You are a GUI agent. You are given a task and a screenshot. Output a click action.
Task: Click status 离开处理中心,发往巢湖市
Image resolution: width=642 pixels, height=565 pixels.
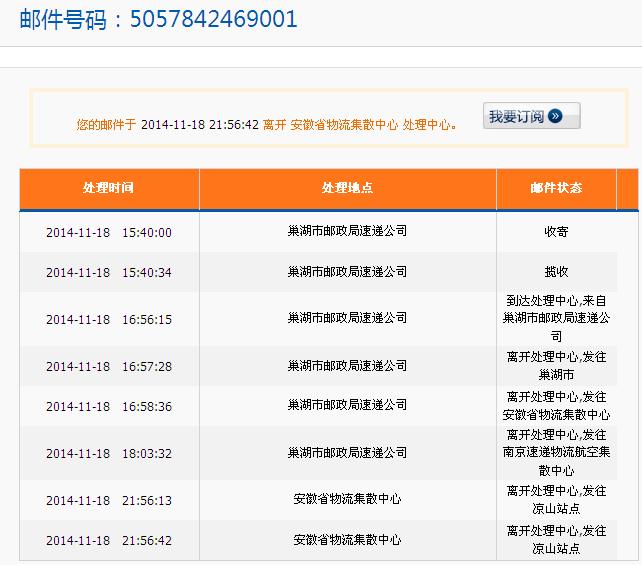click(x=556, y=366)
